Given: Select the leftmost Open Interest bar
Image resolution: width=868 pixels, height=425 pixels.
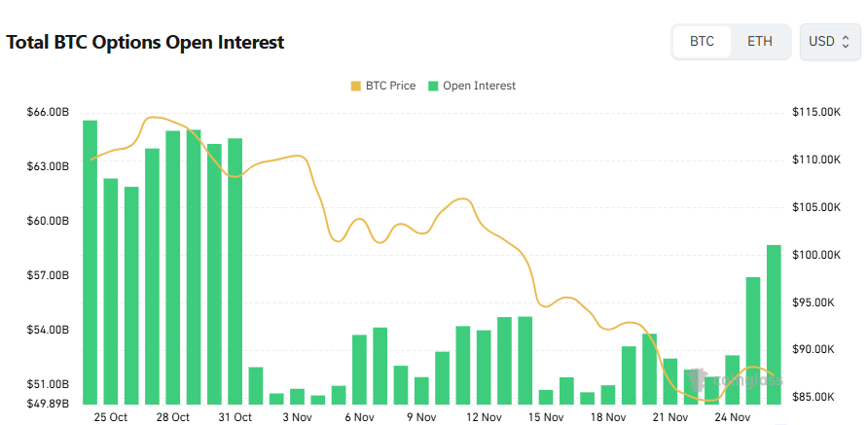Looking at the screenshot, I should (x=90, y=263).
